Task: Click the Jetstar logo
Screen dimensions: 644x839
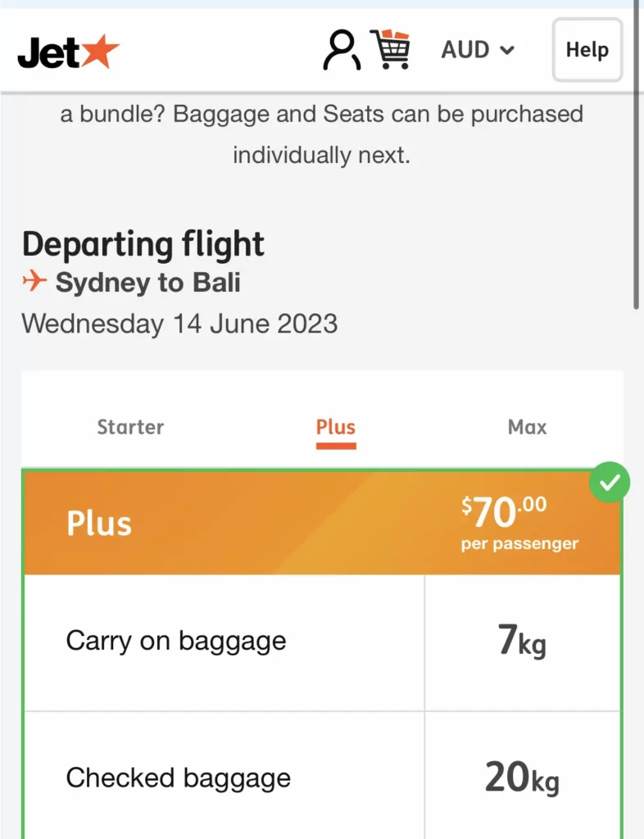Action: 68,52
